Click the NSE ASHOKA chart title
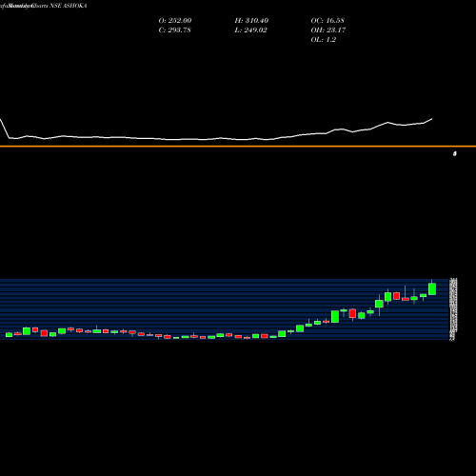476x476 pixels. [69, 6]
